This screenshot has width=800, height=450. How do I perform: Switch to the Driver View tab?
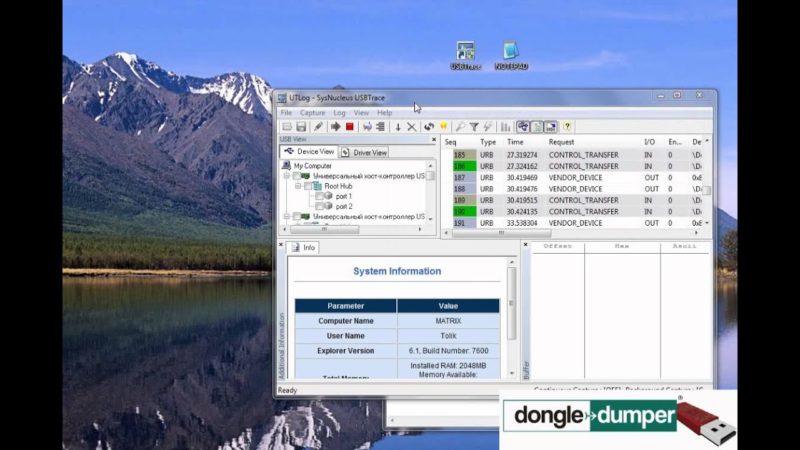365,152
